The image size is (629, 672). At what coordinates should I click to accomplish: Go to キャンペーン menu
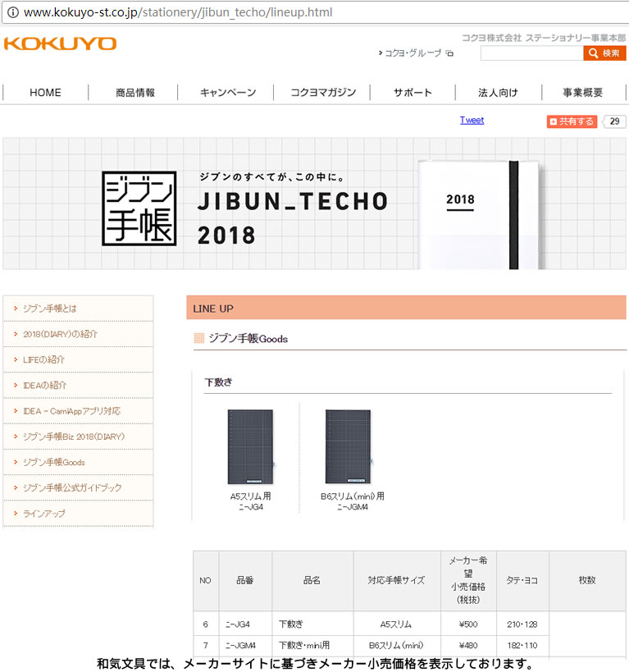click(x=228, y=93)
